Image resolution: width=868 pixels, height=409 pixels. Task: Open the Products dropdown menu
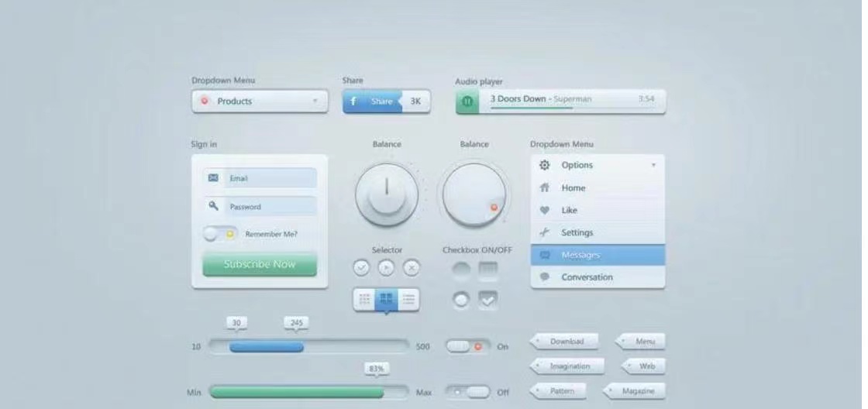(x=260, y=101)
